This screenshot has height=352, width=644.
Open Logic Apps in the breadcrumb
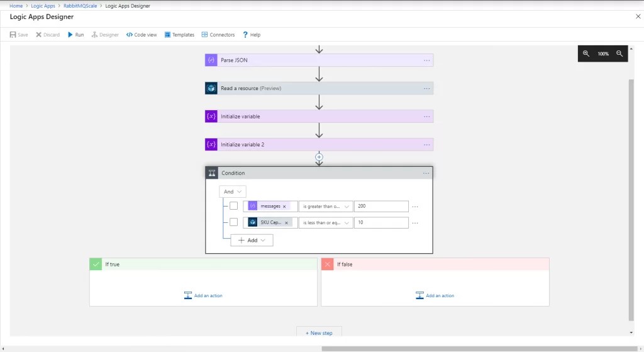tap(43, 6)
